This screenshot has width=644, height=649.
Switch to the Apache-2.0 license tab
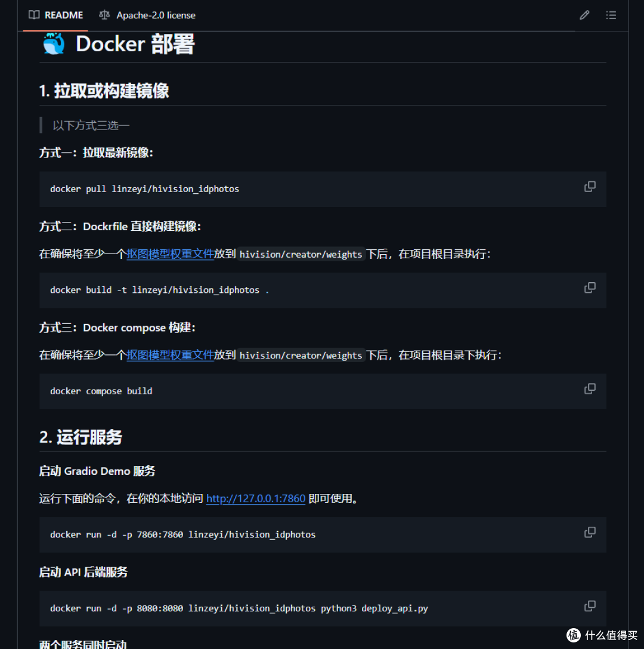(x=156, y=15)
